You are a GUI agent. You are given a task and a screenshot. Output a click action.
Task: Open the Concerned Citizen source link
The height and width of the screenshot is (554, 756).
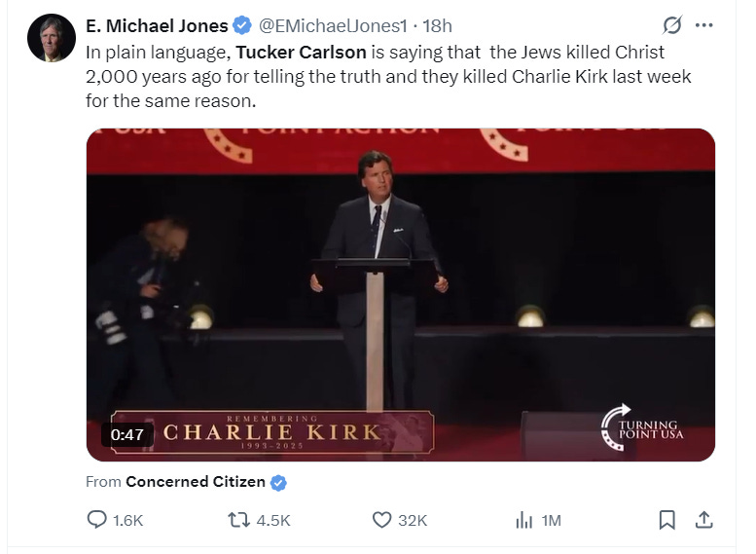[x=197, y=482]
